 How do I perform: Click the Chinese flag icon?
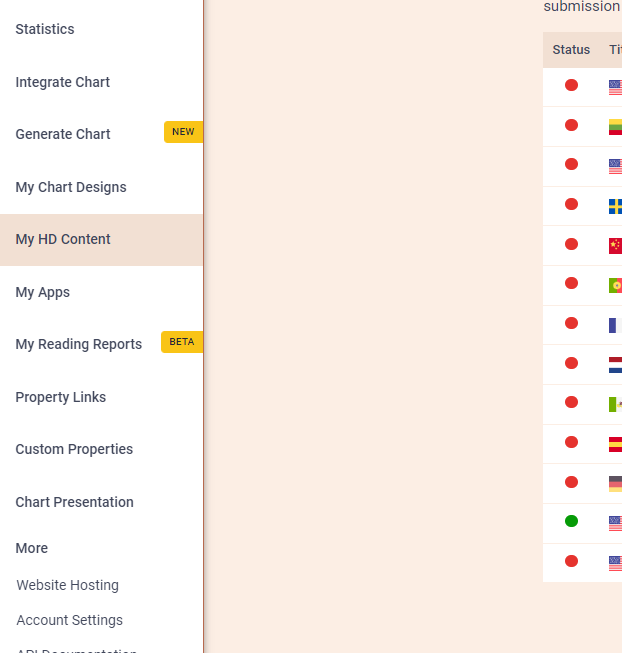pyautogui.click(x=615, y=246)
